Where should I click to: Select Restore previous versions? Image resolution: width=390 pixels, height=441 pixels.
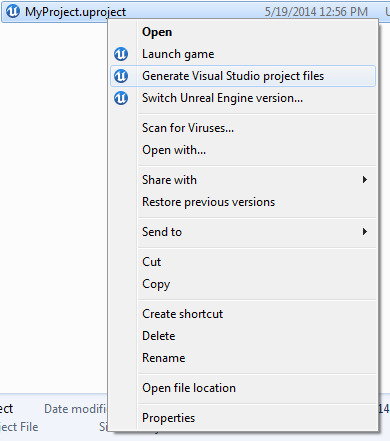coord(243,202)
